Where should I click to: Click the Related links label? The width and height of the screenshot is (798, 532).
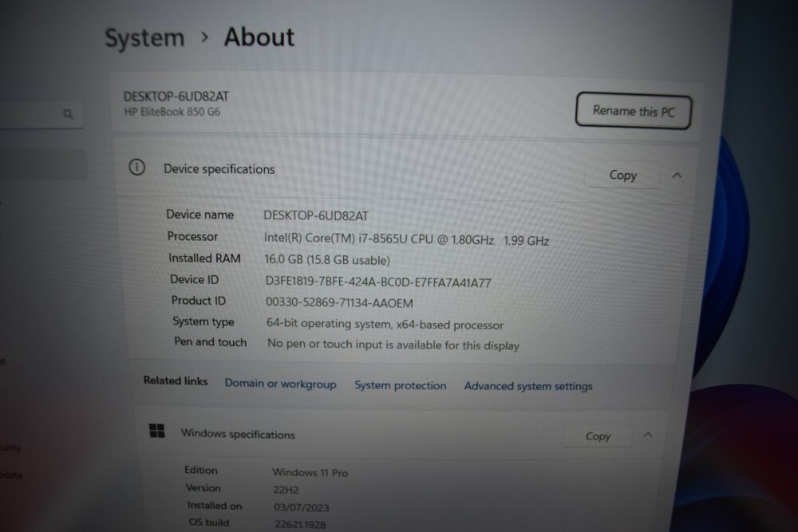click(176, 380)
